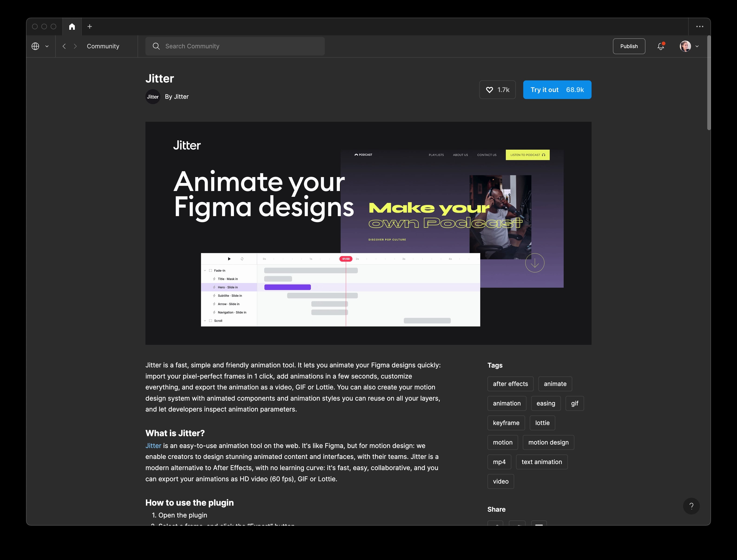Viewport: 737px width, 560px height.
Task: Select the easing tag
Action: tap(546, 403)
